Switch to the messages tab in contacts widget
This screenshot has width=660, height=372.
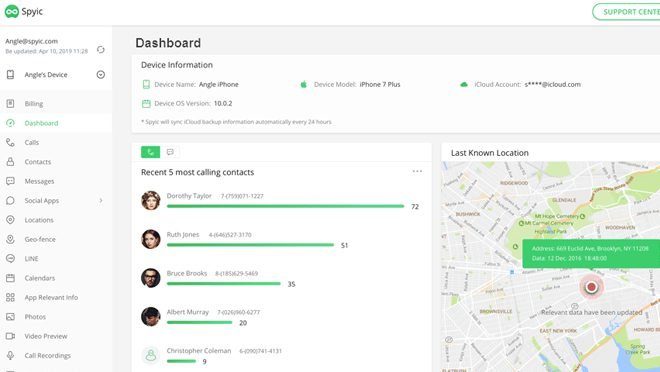(x=170, y=152)
